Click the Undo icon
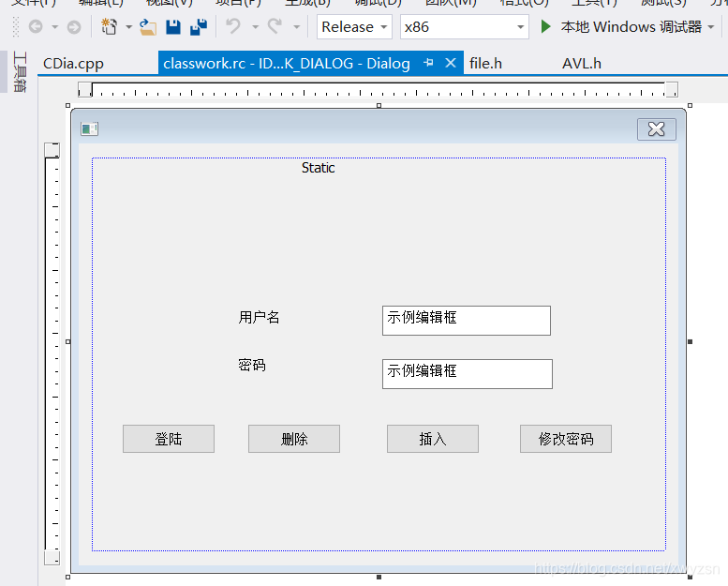 tap(233, 26)
